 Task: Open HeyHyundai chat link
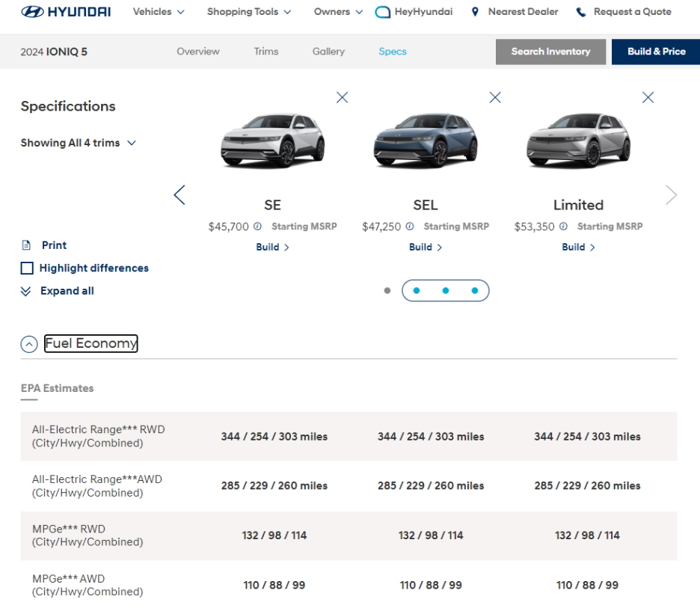(x=414, y=12)
